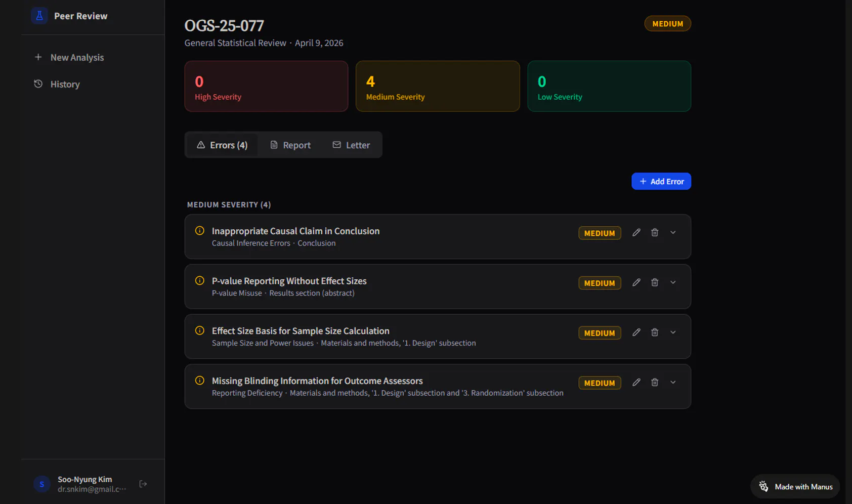The width and height of the screenshot is (852, 504).
Task: Start a New Analysis from sidebar
Action: click(77, 58)
